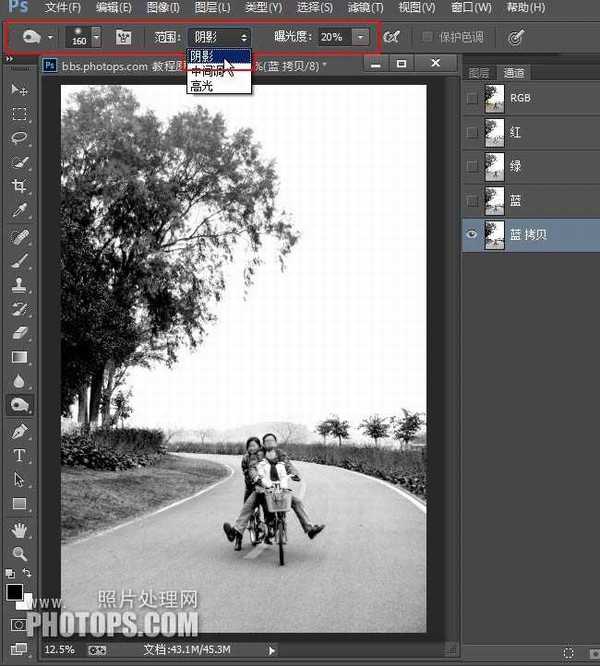Image resolution: width=600 pixels, height=666 pixels.
Task: Show the RGB channel visibility
Action: pyautogui.click(x=472, y=98)
